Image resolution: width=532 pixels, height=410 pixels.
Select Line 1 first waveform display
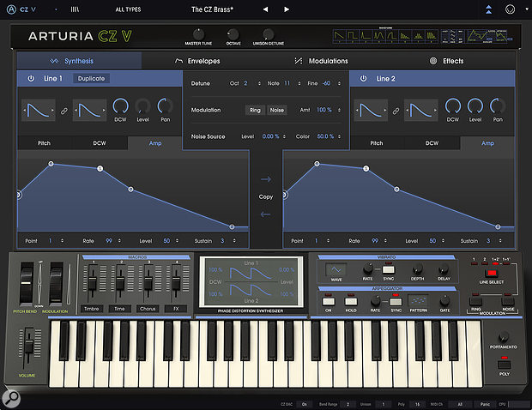39,110
